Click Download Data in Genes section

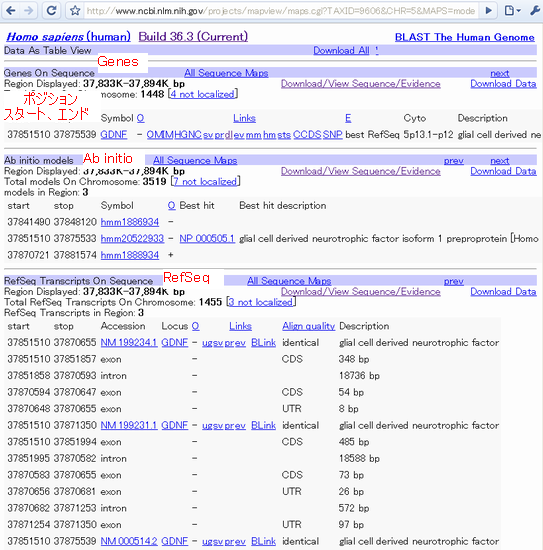point(503,83)
